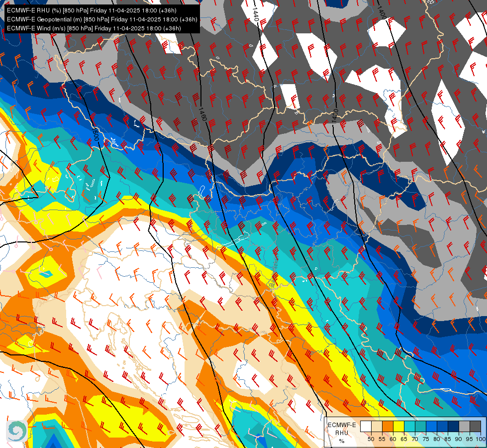Viewport: 487px width, 448px height.
Task: Click the legend title ECMWF-E
Action: click(x=342, y=425)
